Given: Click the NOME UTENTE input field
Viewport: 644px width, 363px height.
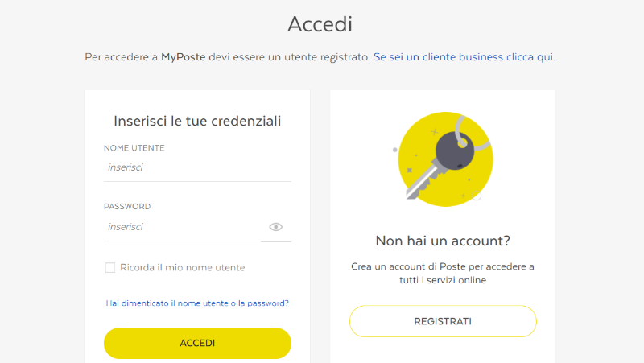Looking at the screenshot, I should pyautogui.click(x=197, y=168).
